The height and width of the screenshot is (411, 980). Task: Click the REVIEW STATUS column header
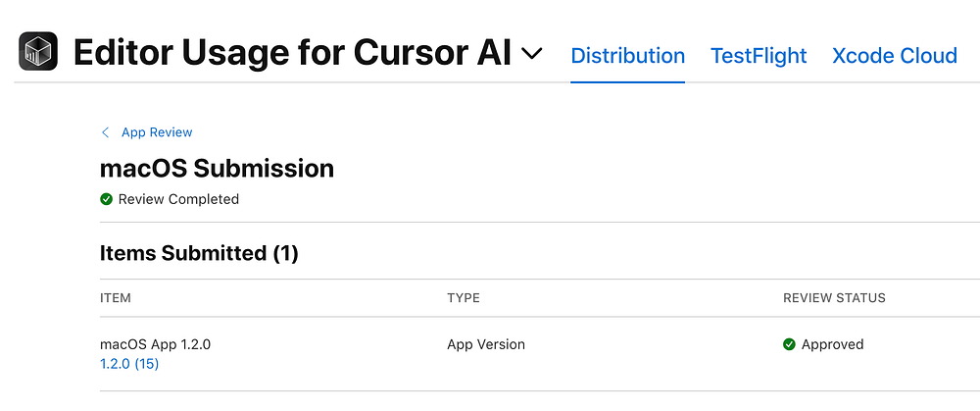[x=834, y=297]
